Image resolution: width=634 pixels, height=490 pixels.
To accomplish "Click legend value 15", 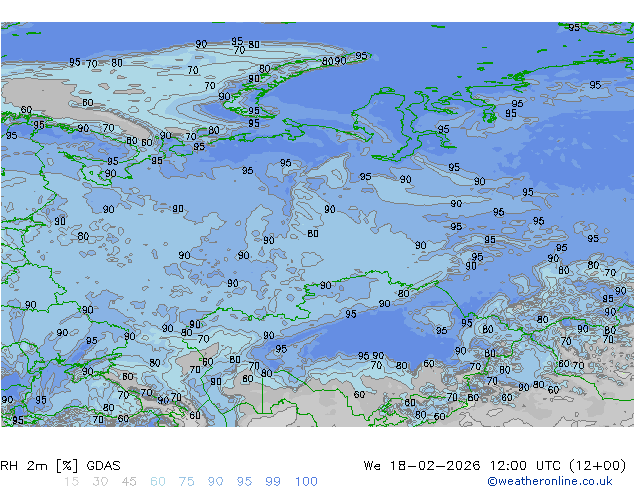I will pos(71,482).
